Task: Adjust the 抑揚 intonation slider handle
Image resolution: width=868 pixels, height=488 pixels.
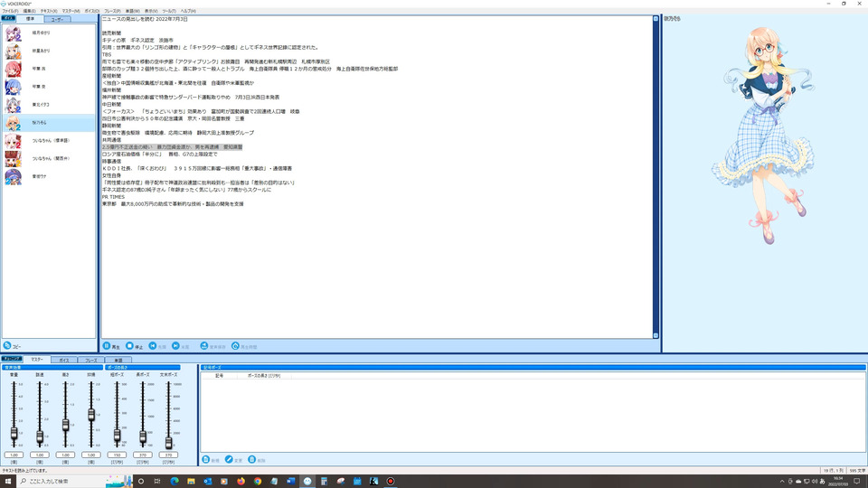Action: coord(91,415)
